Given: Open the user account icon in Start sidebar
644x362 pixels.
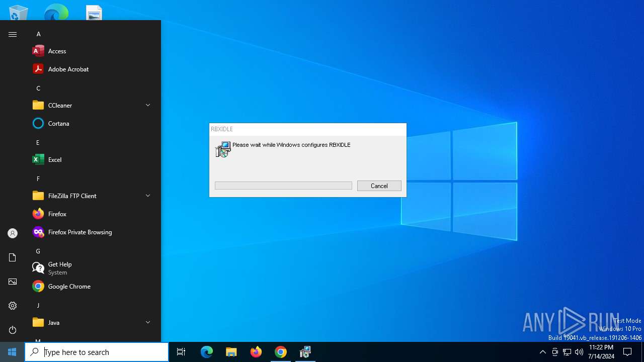Looking at the screenshot, I should (x=13, y=233).
